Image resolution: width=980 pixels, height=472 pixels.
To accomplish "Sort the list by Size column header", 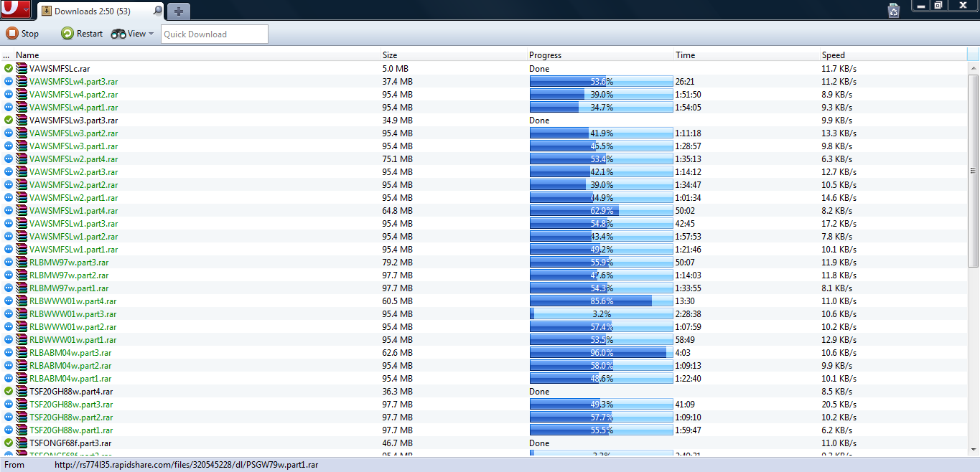I will click(x=452, y=55).
